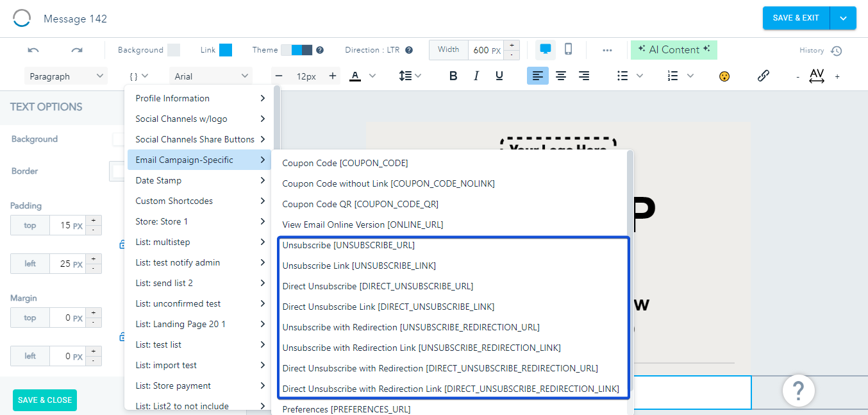
Task: Toggle the Theme switch
Action: pyautogui.click(x=297, y=50)
